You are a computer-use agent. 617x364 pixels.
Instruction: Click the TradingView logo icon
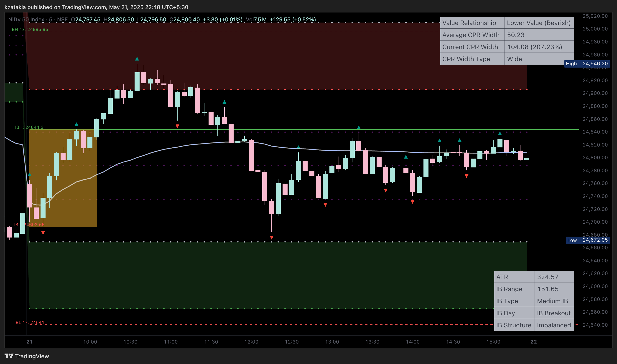[9, 356]
